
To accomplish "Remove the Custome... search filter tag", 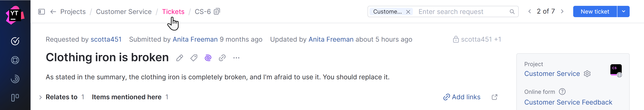I will [x=408, y=12].
